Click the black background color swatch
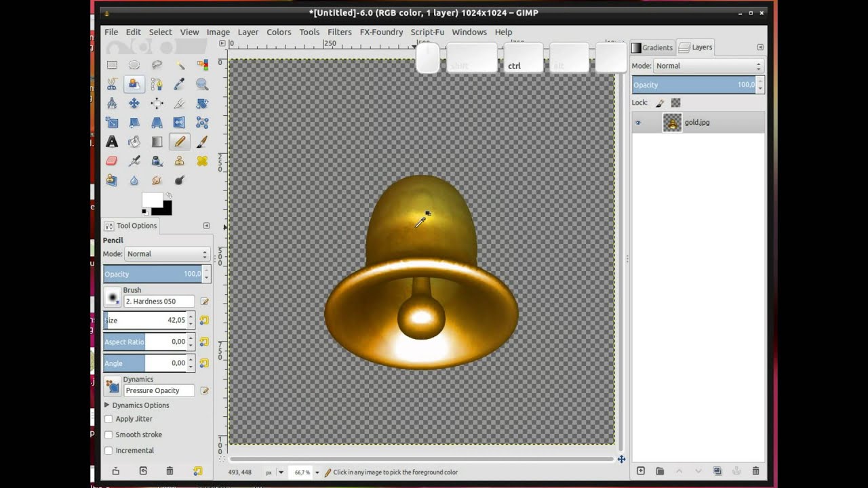The width and height of the screenshot is (868, 488). click(167, 209)
